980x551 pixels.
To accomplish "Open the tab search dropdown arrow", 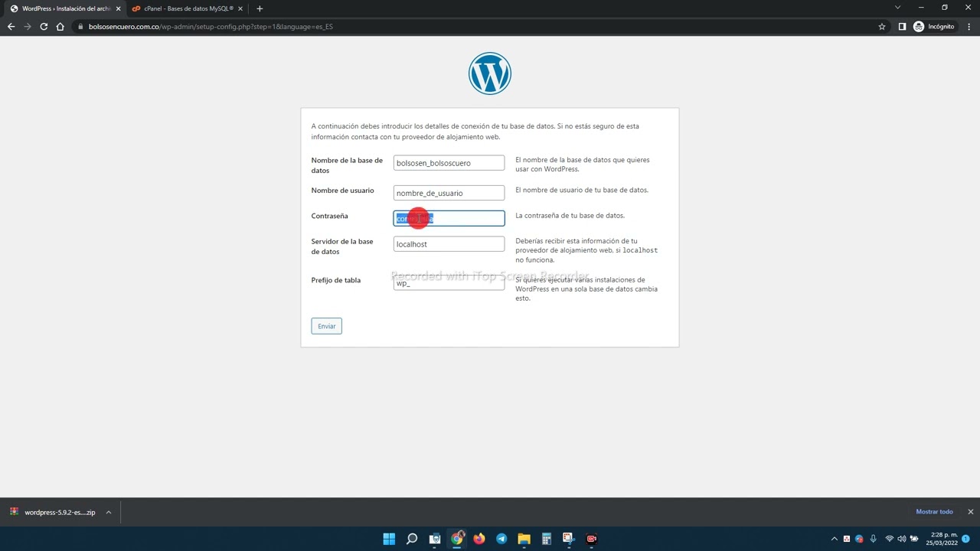I will 898,8.
